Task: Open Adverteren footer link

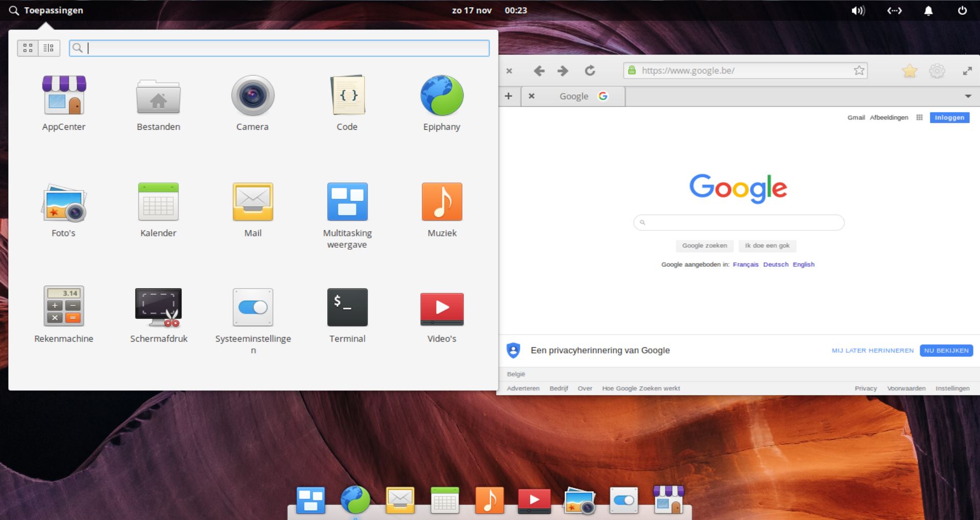Action: click(523, 388)
